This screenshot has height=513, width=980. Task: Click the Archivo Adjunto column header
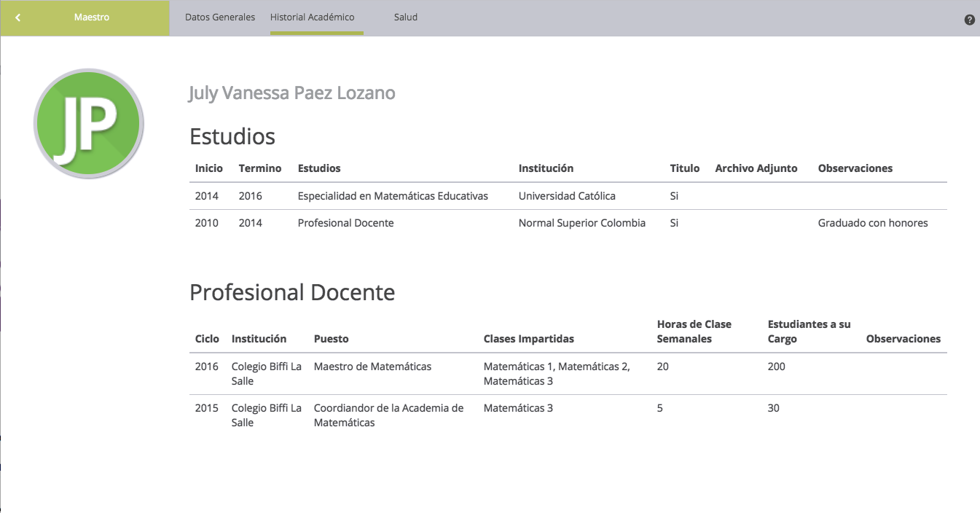[x=756, y=168]
